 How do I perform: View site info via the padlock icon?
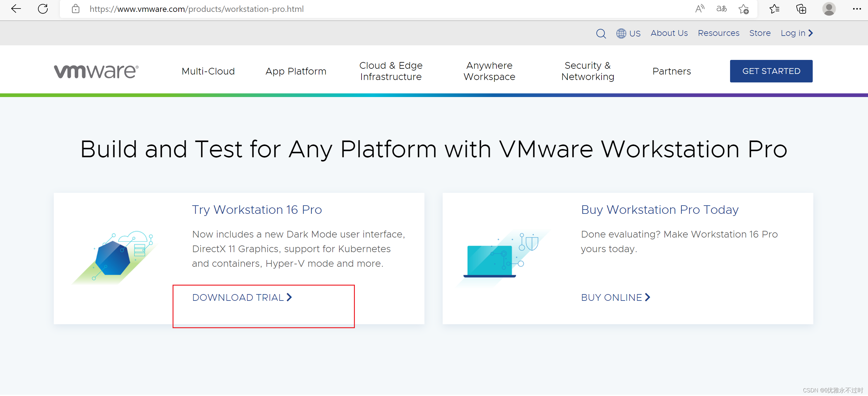click(75, 9)
